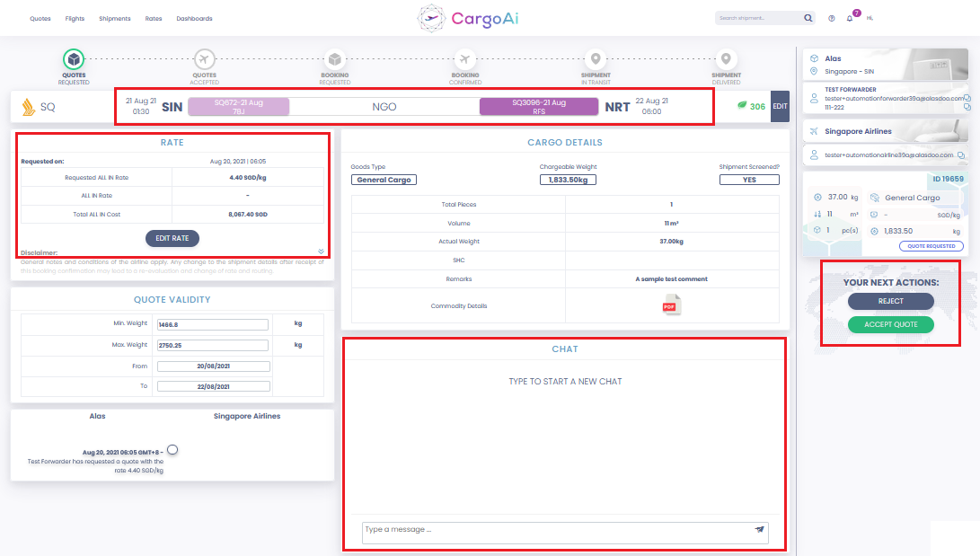Click the Quotes Requested step icon

[74, 59]
